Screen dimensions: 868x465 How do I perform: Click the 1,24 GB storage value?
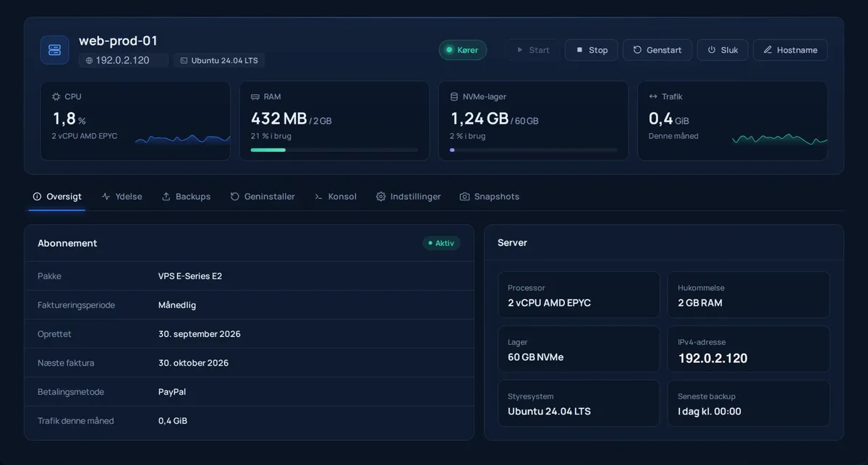click(x=480, y=119)
